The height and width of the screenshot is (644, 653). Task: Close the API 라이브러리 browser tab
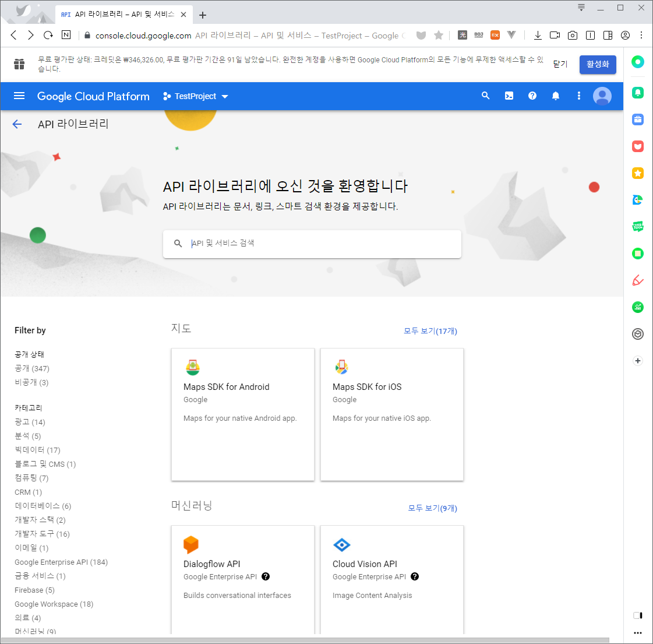[x=183, y=15]
